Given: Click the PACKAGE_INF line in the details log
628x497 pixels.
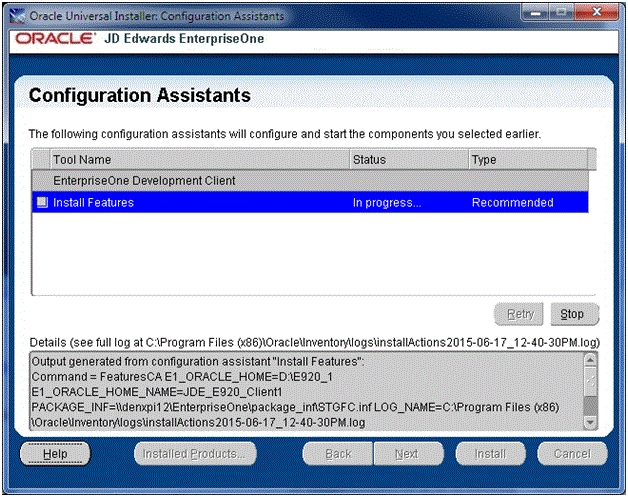Looking at the screenshot, I should point(295,407).
